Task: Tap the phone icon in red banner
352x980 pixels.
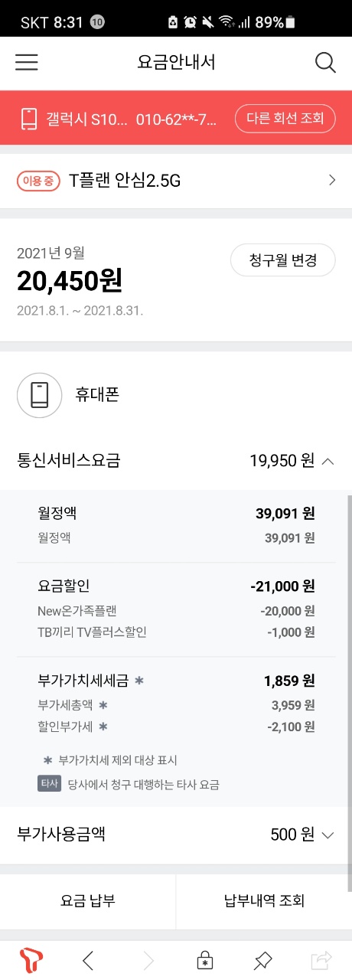Action: [30, 119]
